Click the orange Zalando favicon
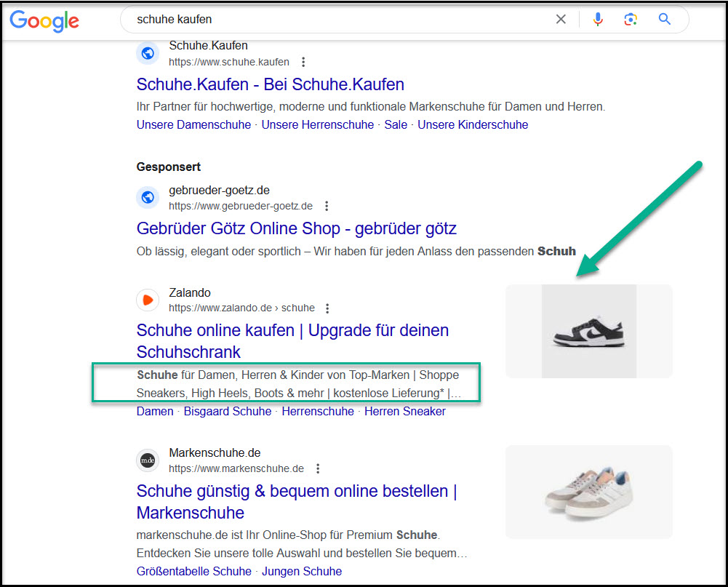The height and width of the screenshot is (587, 728). tap(148, 300)
